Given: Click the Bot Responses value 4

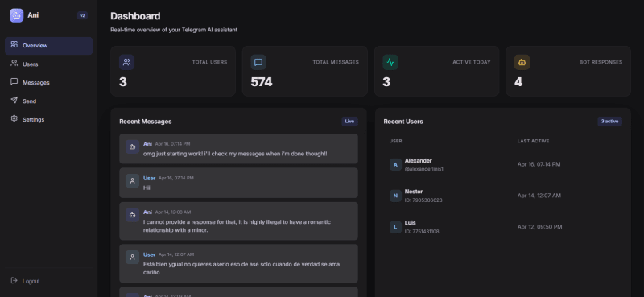Looking at the screenshot, I should (518, 82).
